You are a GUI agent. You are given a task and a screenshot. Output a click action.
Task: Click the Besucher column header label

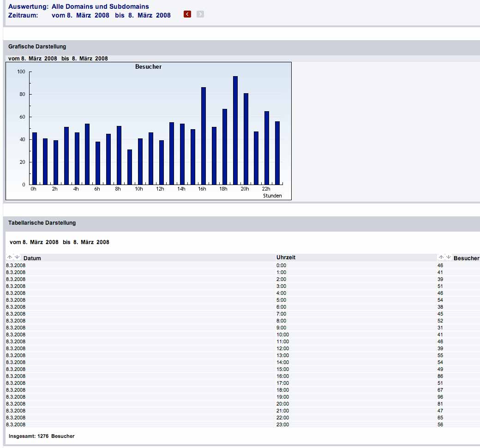(x=466, y=258)
